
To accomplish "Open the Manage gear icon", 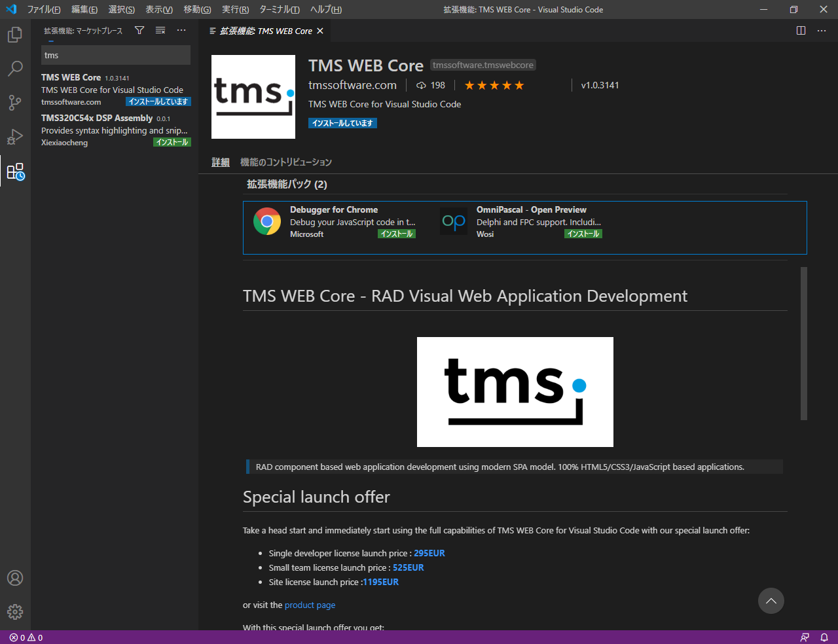I will click(x=15, y=612).
